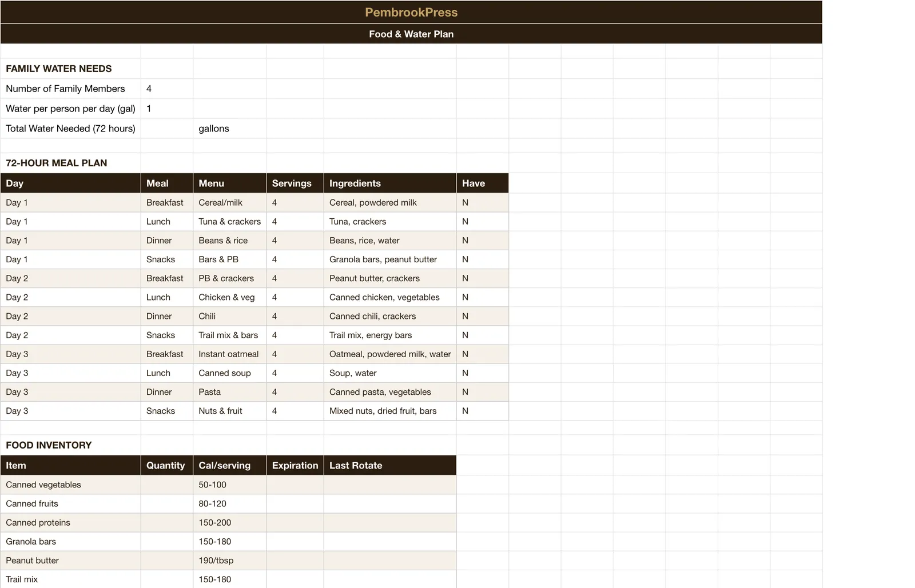Select the Trail mix inventory item
Screen dimensions: 915x588
pos(70,579)
